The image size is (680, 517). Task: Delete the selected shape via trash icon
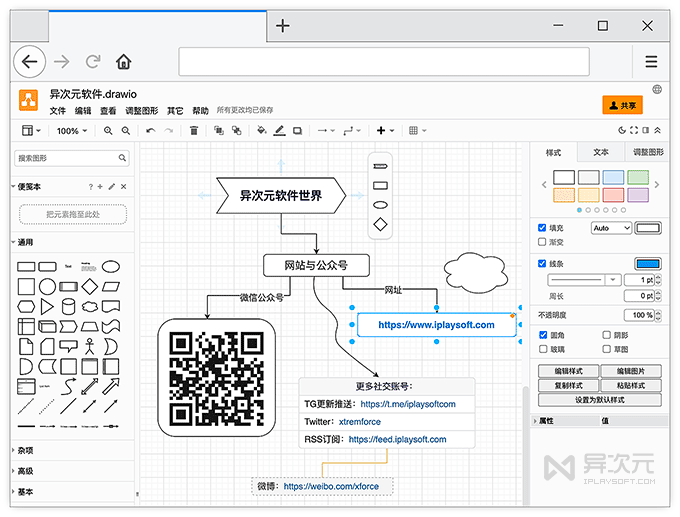click(194, 131)
